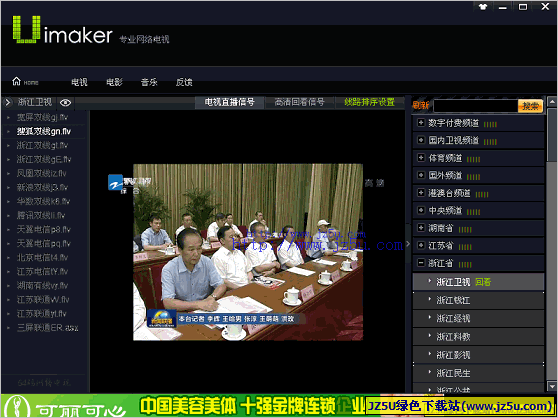Click 回看 replay link for 浙江卫视
Viewport: 558px width, 418px height.
[483, 282]
